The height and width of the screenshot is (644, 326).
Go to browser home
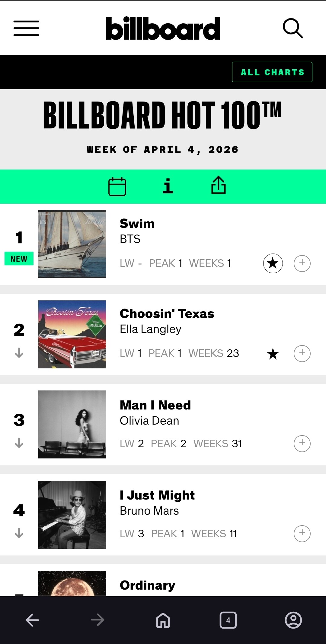click(163, 620)
